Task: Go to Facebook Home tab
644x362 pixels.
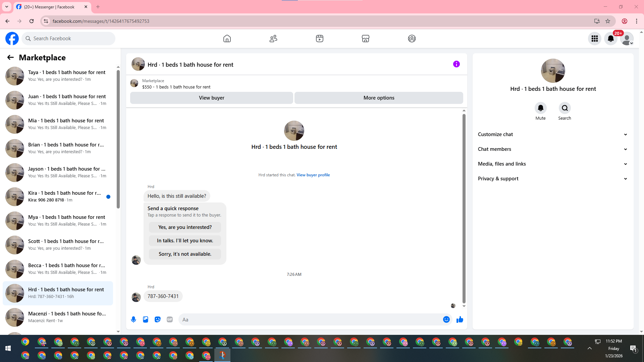Action: pos(227,39)
